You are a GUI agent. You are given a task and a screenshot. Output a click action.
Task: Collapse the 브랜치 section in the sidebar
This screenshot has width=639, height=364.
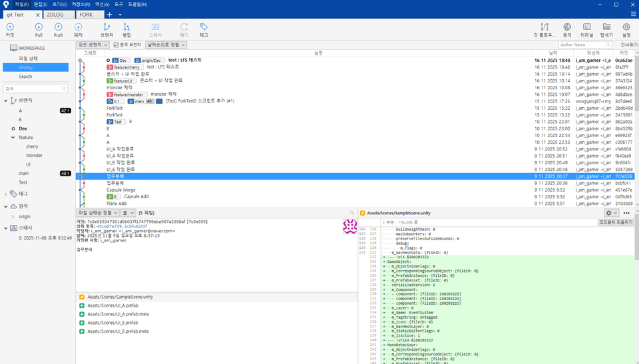6,100
